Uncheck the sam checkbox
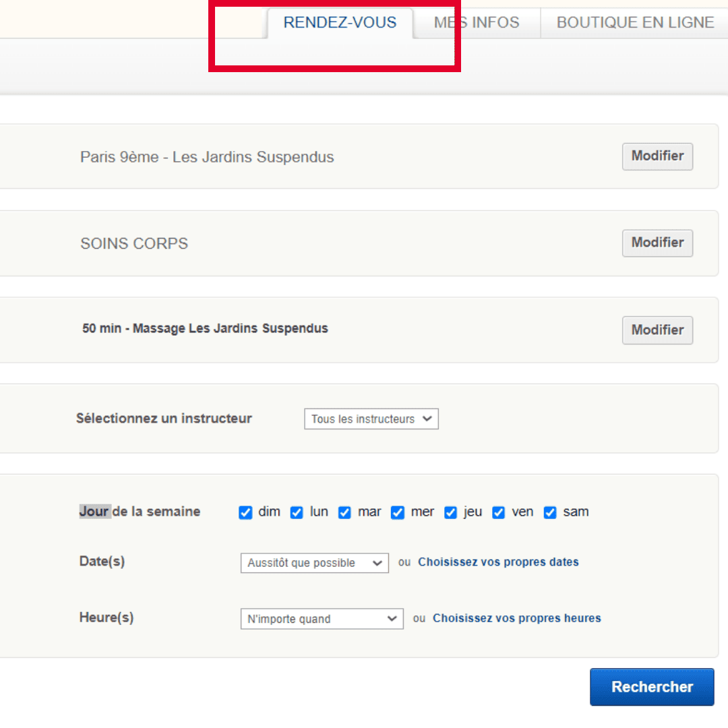Viewport: 728px width, 728px height. tap(550, 512)
